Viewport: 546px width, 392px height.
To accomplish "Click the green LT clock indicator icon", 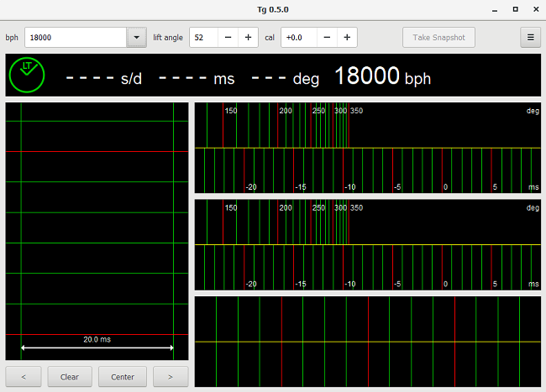I will point(28,76).
